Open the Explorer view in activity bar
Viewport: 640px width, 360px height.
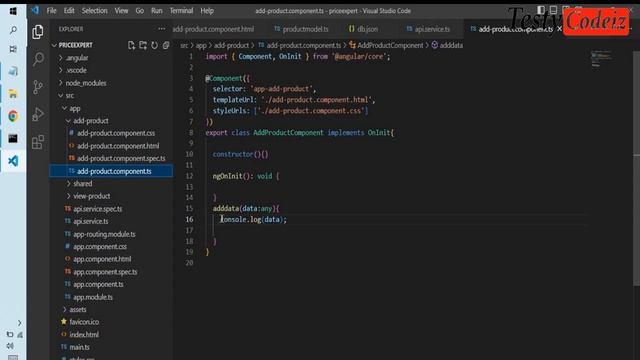tap(38, 32)
